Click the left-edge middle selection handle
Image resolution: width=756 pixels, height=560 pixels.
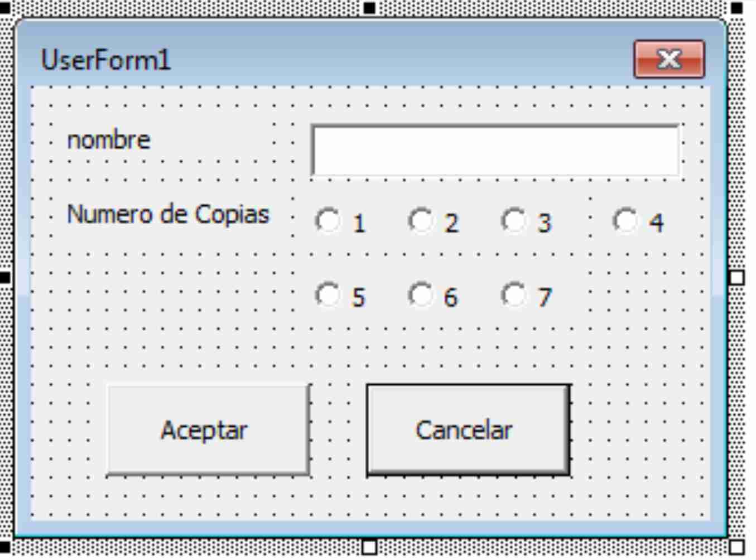pyautogui.click(x=4, y=277)
